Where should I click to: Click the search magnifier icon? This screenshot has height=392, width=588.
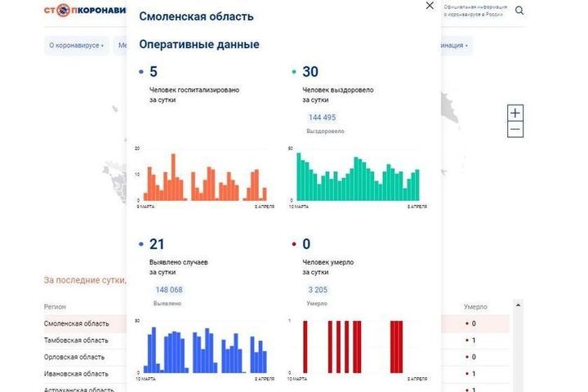click(x=519, y=11)
